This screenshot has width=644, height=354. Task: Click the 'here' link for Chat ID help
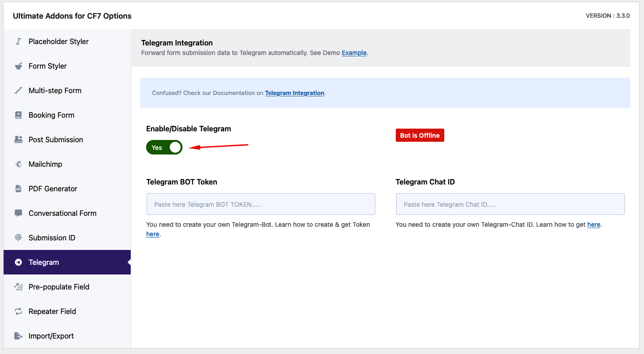pos(594,224)
